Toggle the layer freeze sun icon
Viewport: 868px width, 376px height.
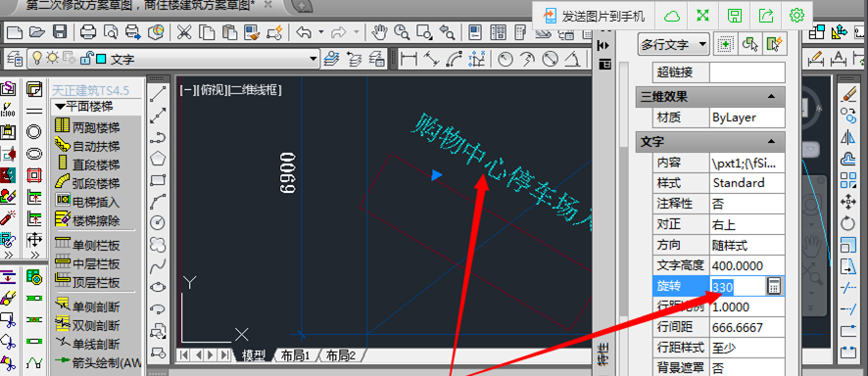53,58
